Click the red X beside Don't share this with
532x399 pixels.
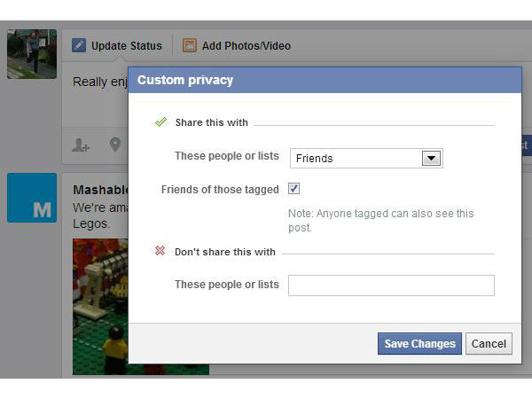[x=160, y=251]
